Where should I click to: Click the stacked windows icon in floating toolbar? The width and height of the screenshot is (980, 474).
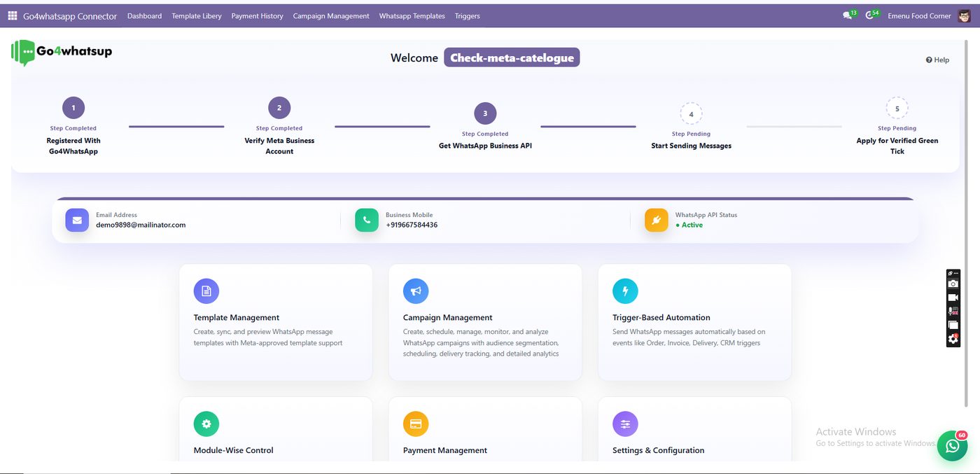coord(953,325)
